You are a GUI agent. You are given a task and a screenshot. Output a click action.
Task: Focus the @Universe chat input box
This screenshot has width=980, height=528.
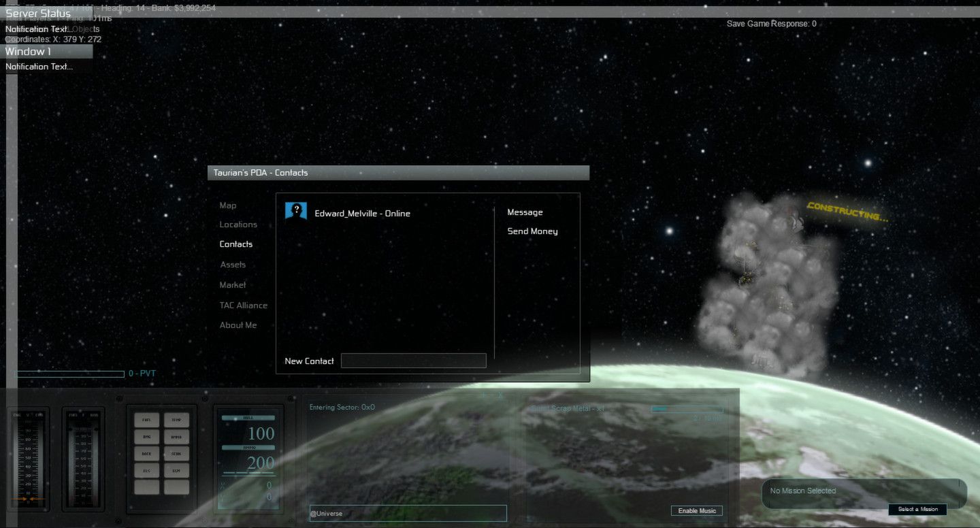coord(408,513)
